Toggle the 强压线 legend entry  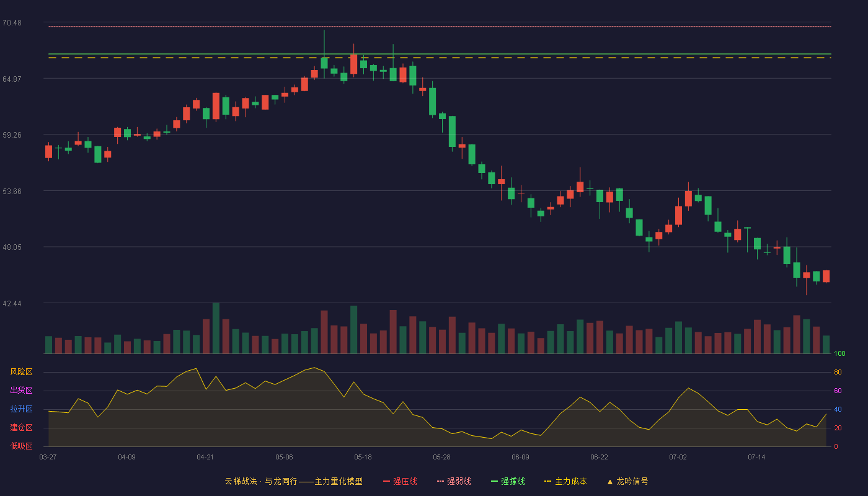(400, 481)
